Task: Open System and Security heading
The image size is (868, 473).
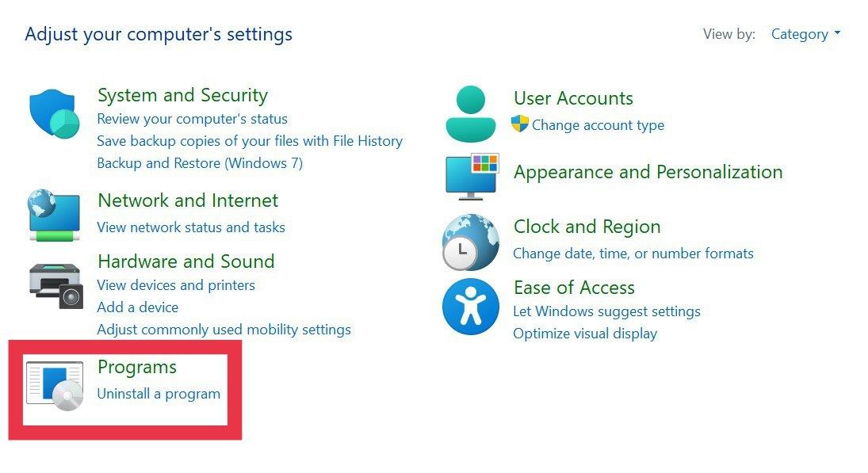Action: pyautogui.click(x=182, y=95)
